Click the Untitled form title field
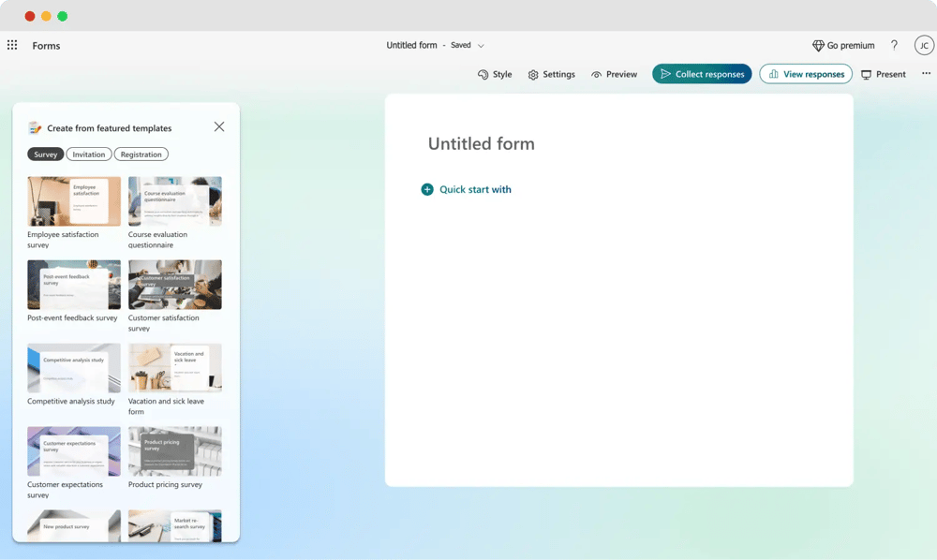937x560 pixels. 482,144
